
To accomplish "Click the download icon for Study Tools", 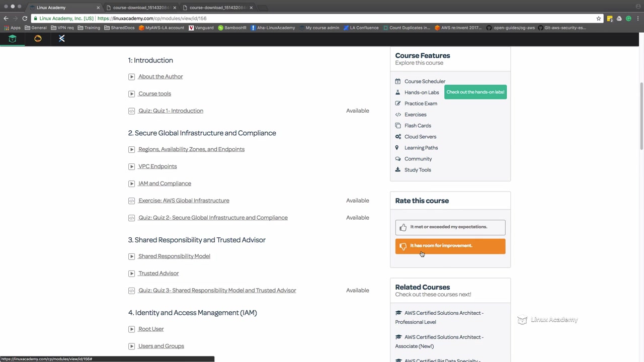I will point(398,170).
